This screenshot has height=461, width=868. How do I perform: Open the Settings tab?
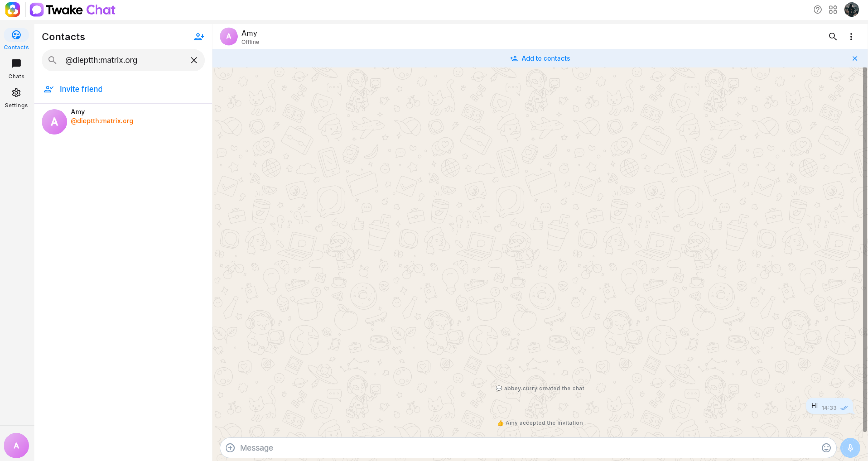click(x=16, y=98)
